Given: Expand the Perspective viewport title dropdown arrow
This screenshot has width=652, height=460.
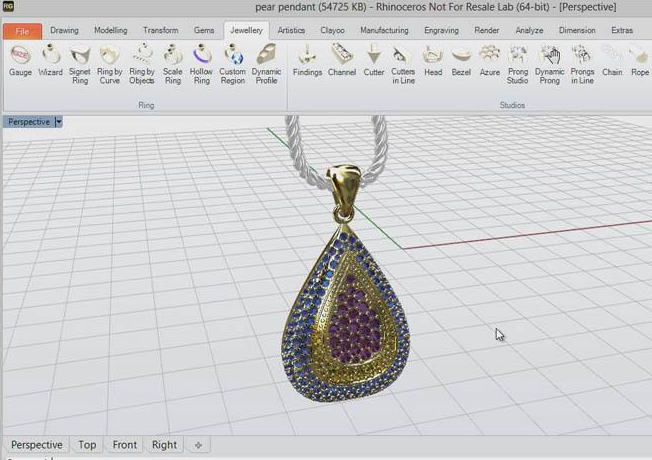Looking at the screenshot, I should [x=59, y=122].
